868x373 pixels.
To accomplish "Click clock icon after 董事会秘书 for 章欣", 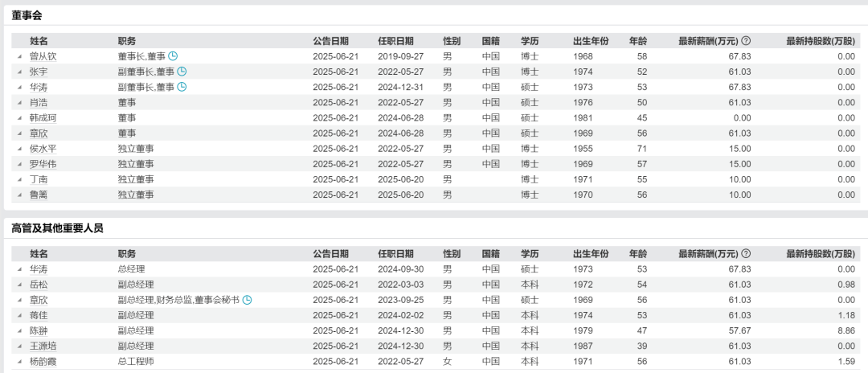I will point(248,299).
